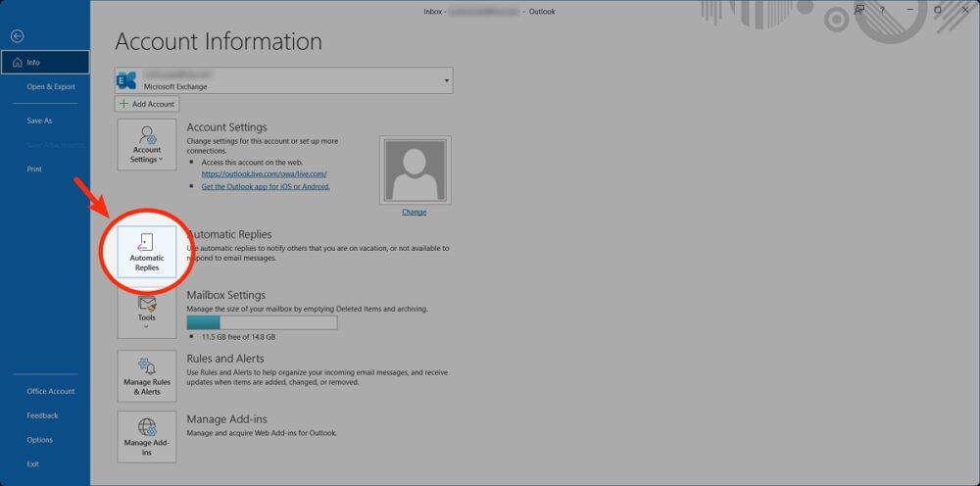Open the account selector dropdown arrow
Image resolution: width=980 pixels, height=486 pixels.
tap(447, 80)
